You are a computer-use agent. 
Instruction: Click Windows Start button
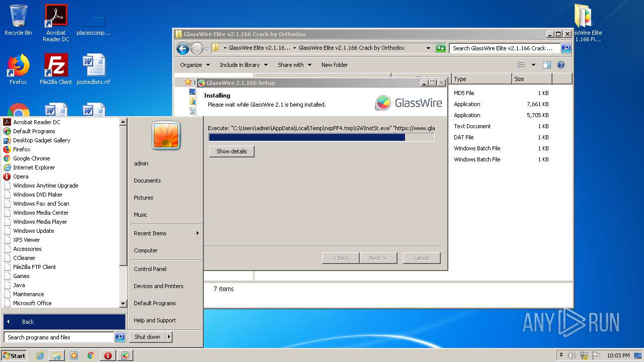14,355
